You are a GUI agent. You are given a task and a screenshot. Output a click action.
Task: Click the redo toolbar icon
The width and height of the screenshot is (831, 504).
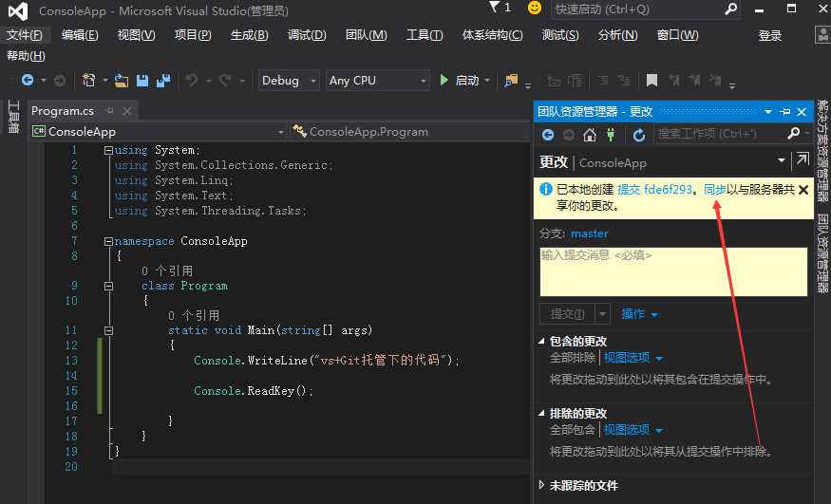click(225, 81)
